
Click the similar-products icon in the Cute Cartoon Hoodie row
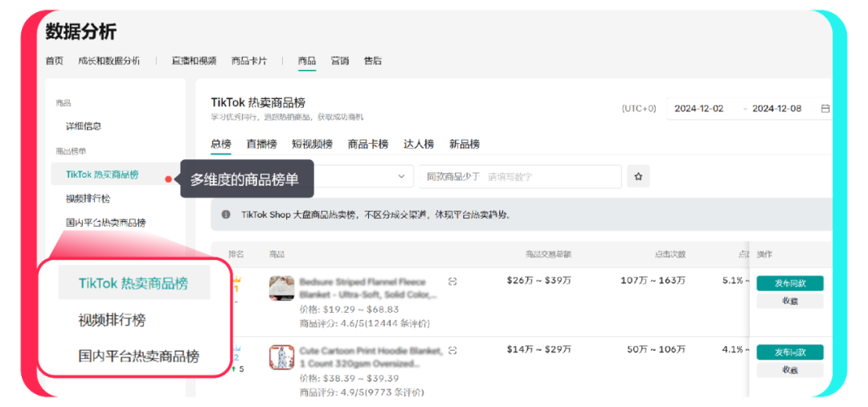[x=452, y=351]
